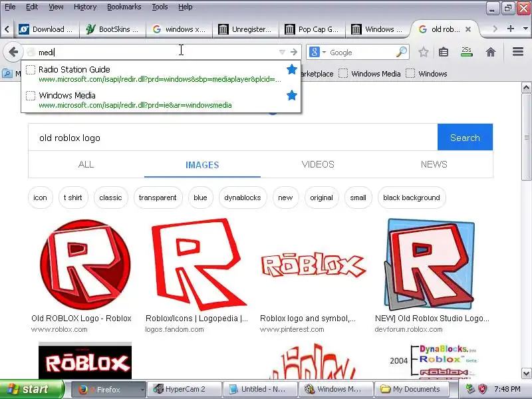Open Old ROBLOX Logo circular R thumbnail
The width and height of the screenshot is (532, 399).
point(85,265)
